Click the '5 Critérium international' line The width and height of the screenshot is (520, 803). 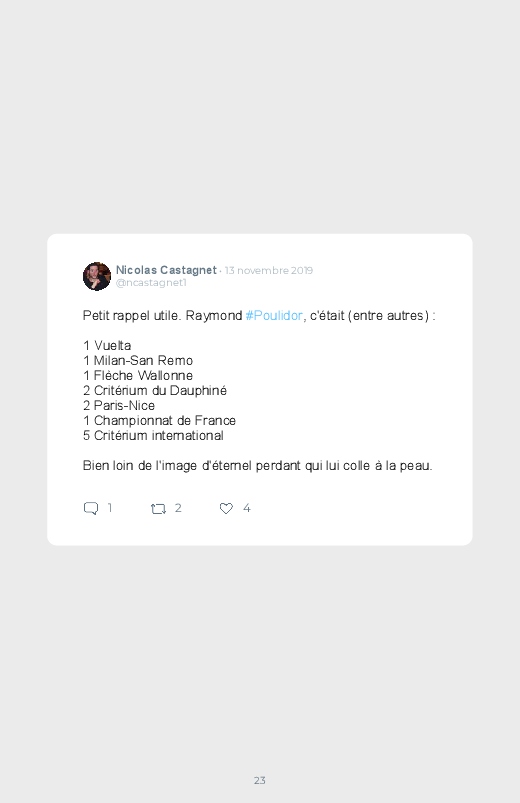click(153, 435)
